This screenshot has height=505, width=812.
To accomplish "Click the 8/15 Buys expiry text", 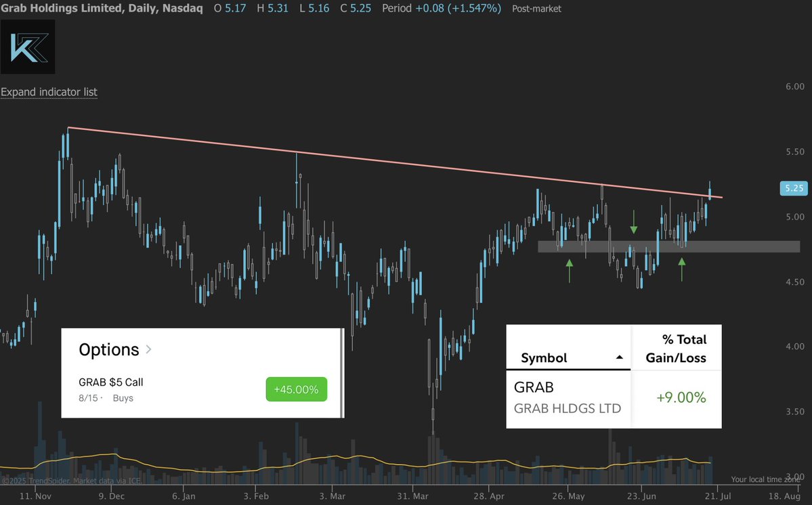I will click(x=106, y=398).
